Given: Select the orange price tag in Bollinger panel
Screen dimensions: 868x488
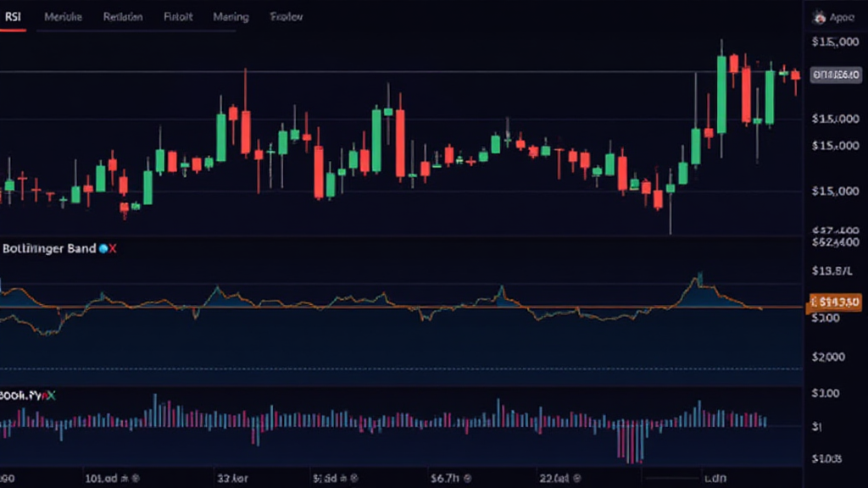Looking at the screenshot, I should pos(836,301).
